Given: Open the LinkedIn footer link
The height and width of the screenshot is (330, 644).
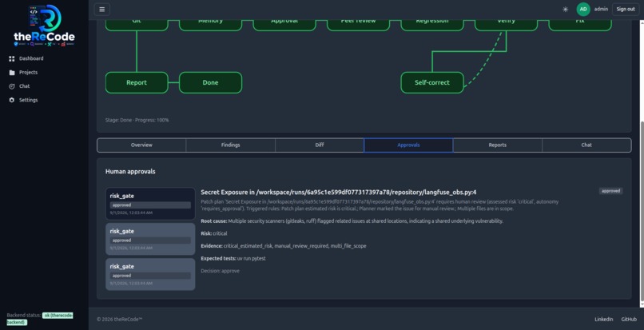Looking at the screenshot, I should click(604, 320).
